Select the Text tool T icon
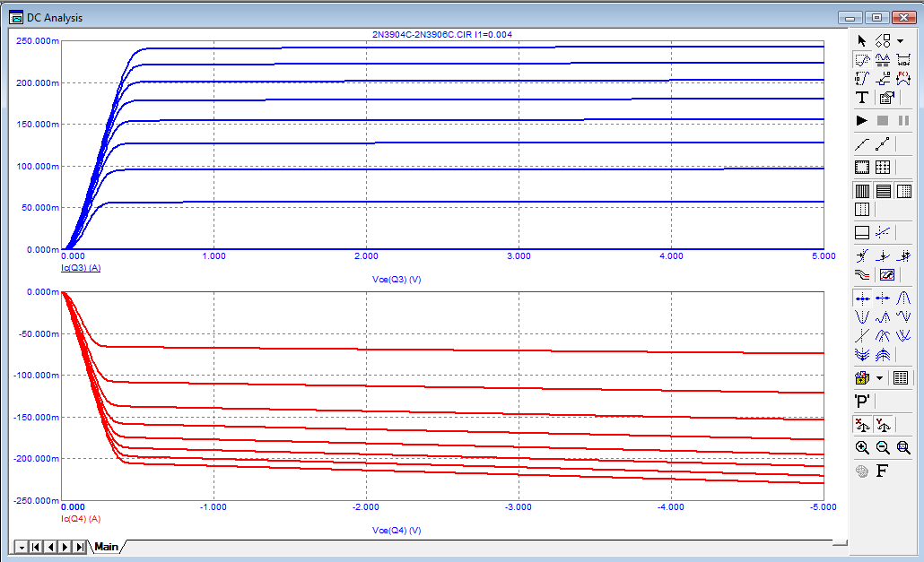The height and width of the screenshot is (562, 924). (862, 98)
